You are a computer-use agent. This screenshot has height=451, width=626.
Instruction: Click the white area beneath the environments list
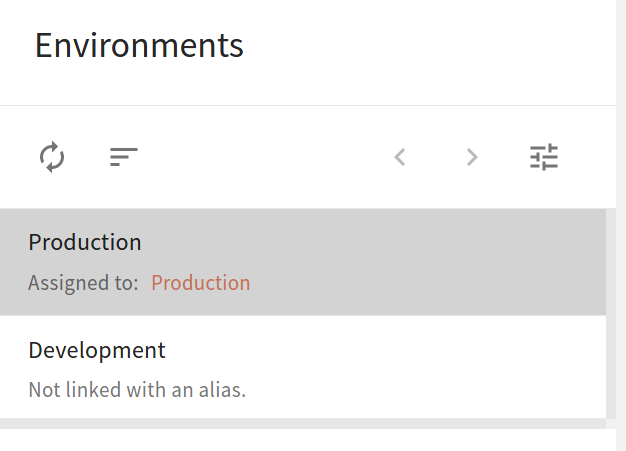[300, 441]
